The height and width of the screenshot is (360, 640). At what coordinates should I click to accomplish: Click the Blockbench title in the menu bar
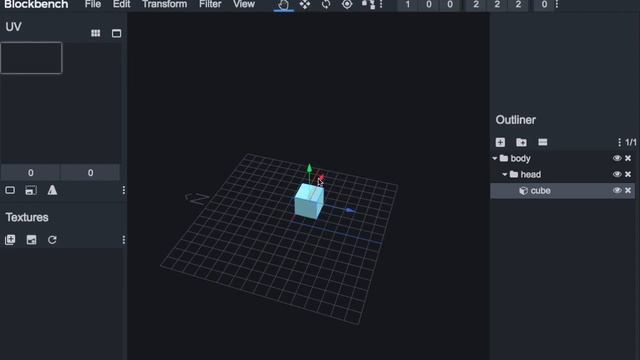pyautogui.click(x=36, y=4)
